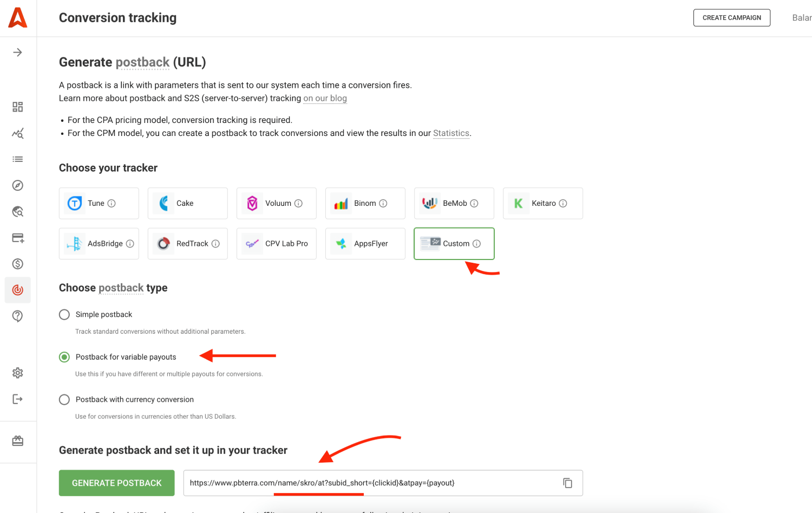Open the compass icon in sidebar
Viewport: 812px width, 513px height.
[x=18, y=185]
